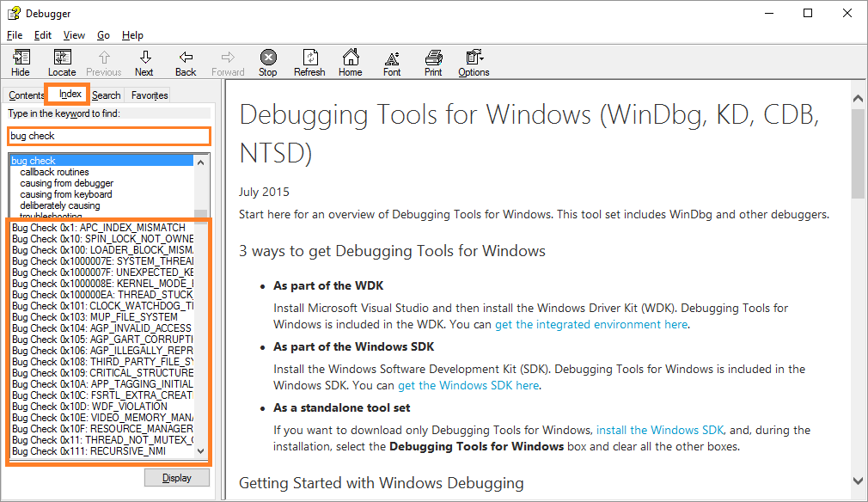The height and width of the screenshot is (502, 868).
Task: Select Bug Check 0x101: CLOCK_WATCHDOG
Action: pos(102,305)
